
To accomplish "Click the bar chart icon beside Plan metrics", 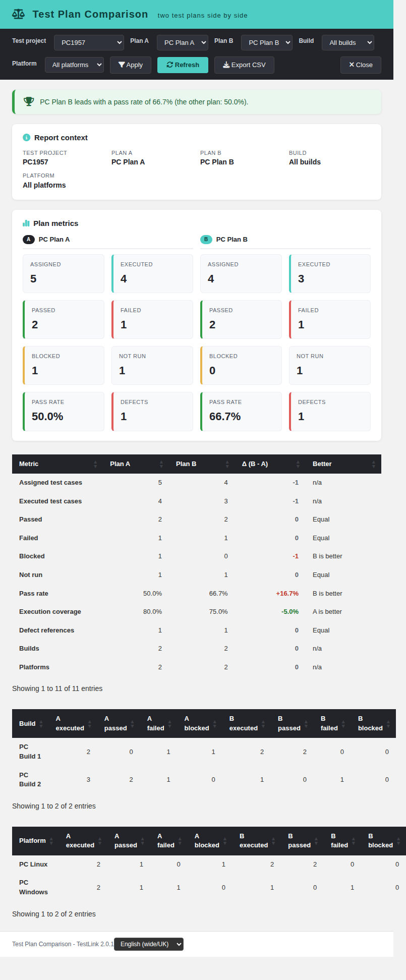I will point(26,223).
